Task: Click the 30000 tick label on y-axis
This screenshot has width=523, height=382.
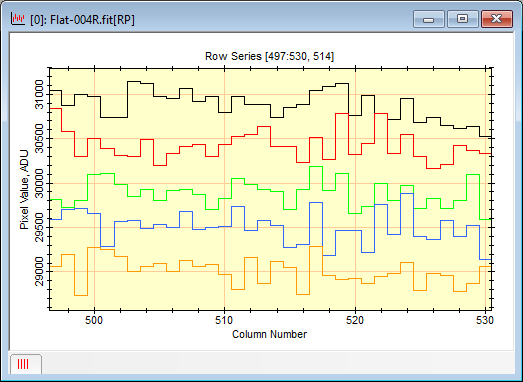Action: [x=39, y=183]
